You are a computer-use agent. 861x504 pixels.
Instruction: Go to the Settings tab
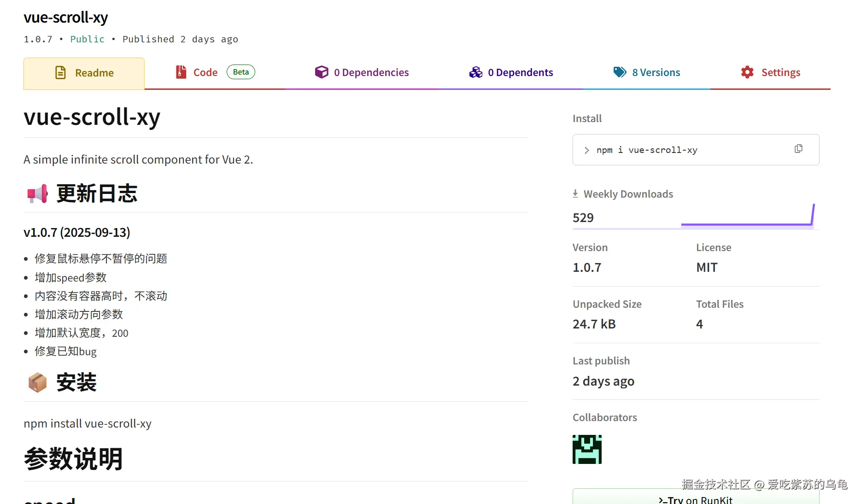[x=770, y=73]
